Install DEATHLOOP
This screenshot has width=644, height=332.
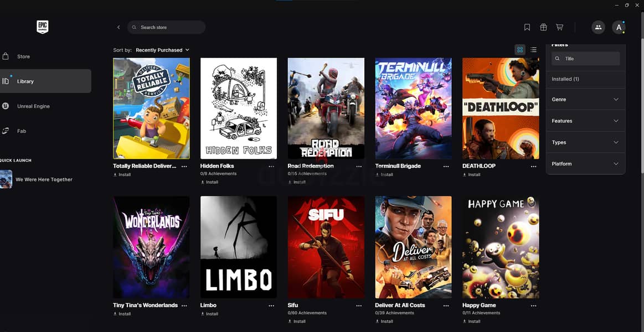[x=471, y=174]
